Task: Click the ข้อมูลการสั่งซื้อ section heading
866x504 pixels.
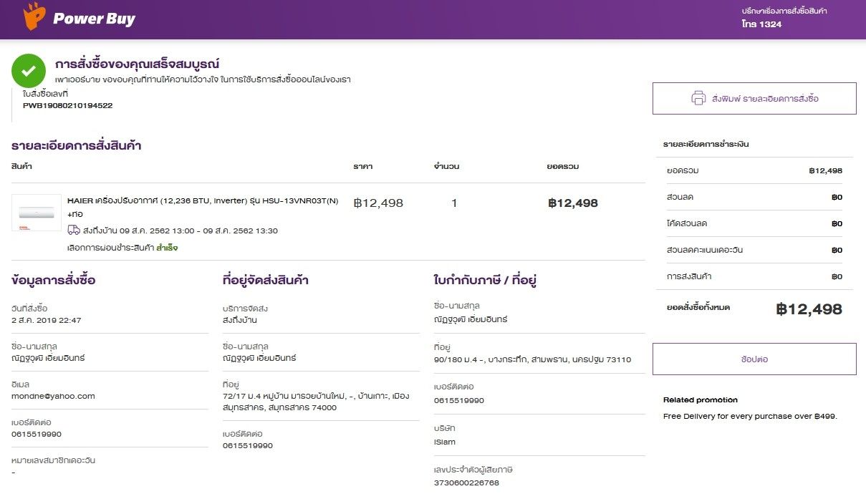Action: [x=54, y=280]
